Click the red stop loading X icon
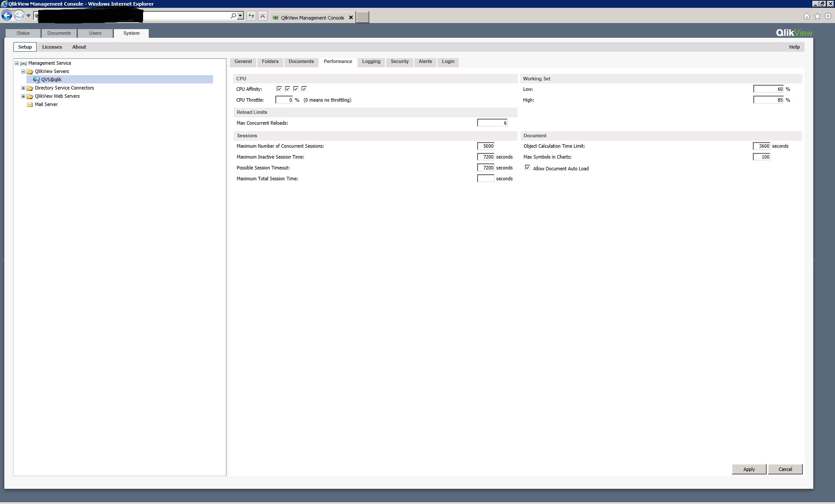This screenshot has height=504, width=835. [x=263, y=16]
